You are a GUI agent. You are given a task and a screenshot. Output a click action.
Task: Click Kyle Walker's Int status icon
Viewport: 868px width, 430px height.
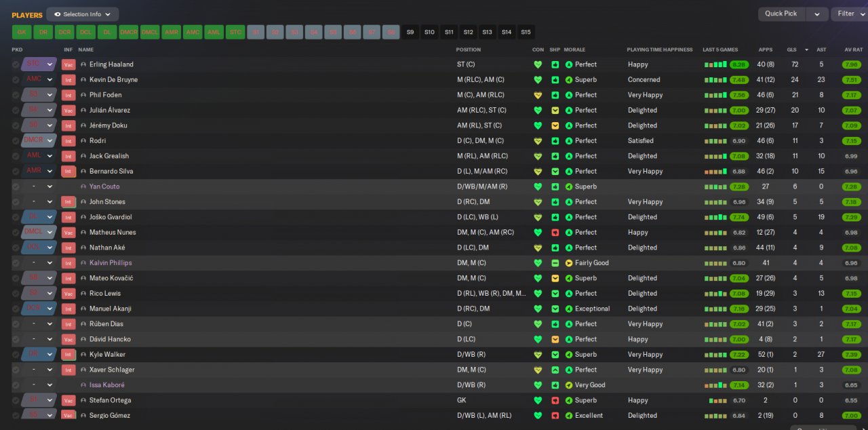coord(68,354)
